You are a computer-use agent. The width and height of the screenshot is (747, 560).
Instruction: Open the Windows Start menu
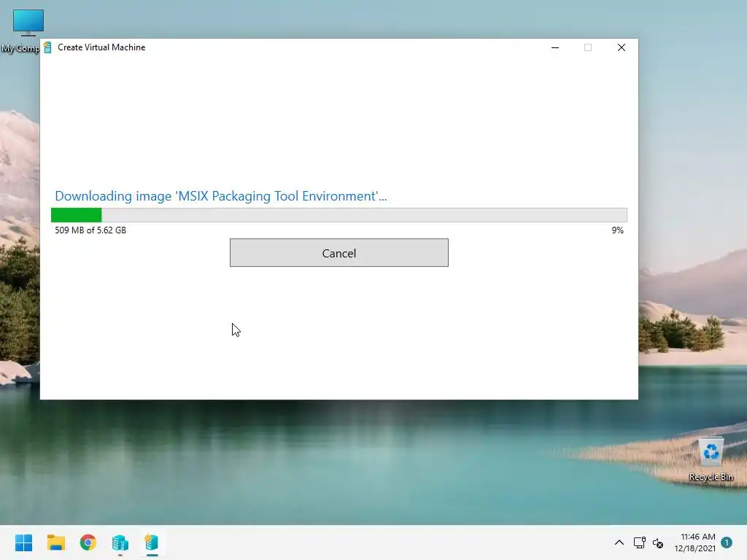click(x=24, y=542)
